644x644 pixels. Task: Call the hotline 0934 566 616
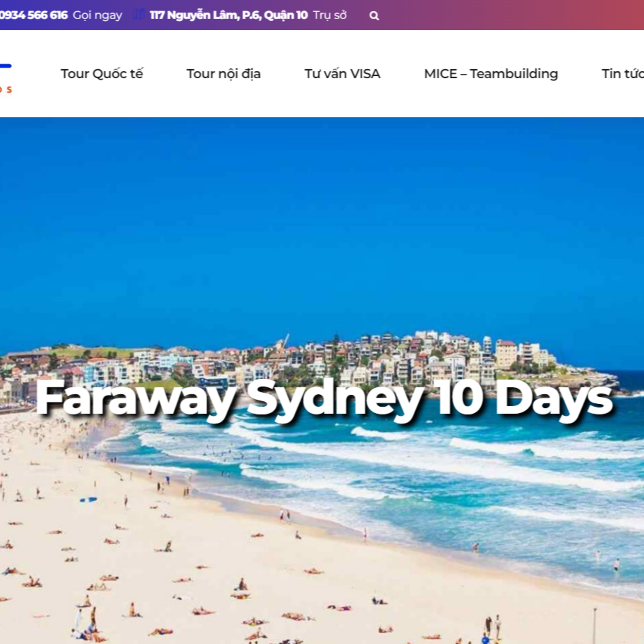tap(34, 15)
